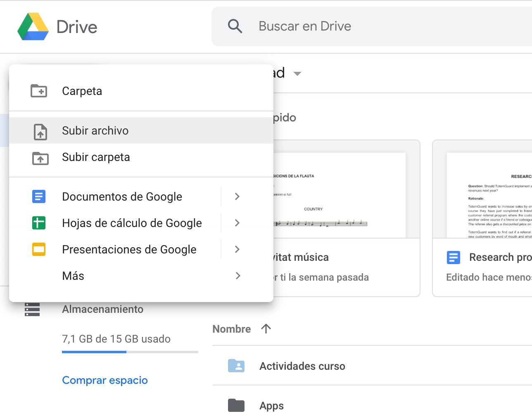Click the search magnifier icon
This screenshot has width=532, height=416.
click(x=235, y=26)
